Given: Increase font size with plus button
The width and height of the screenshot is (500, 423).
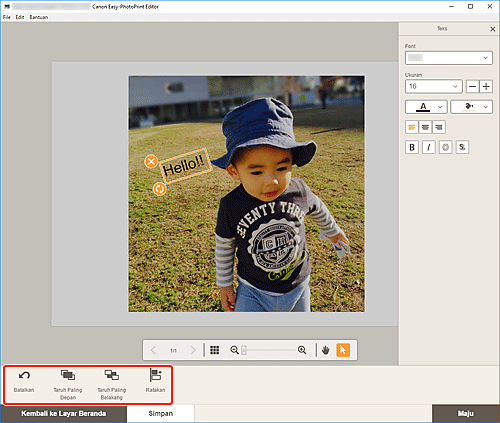Looking at the screenshot, I should [486, 87].
